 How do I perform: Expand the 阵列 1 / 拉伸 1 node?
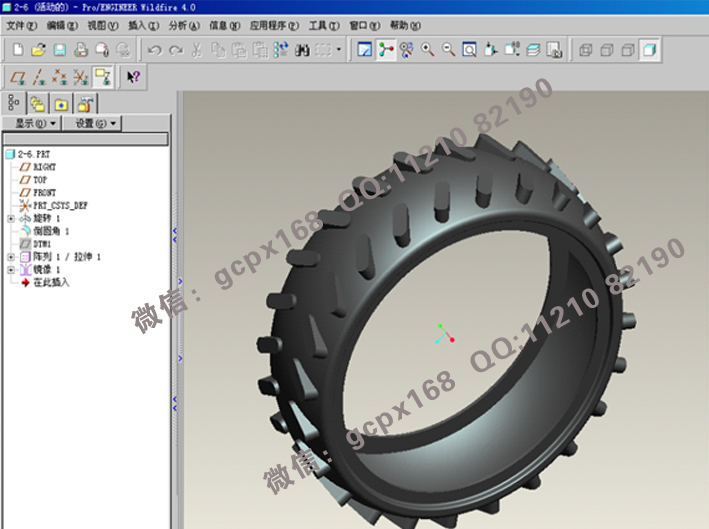point(10,257)
